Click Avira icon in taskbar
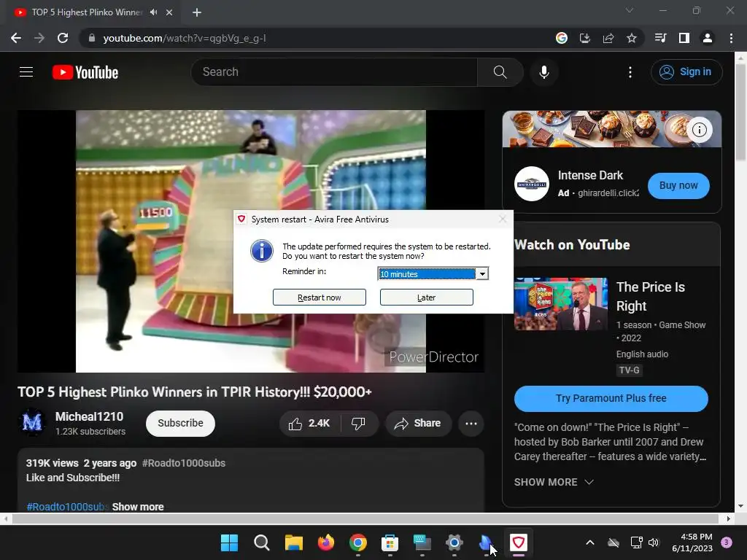747x560 pixels. coord(519,542)
